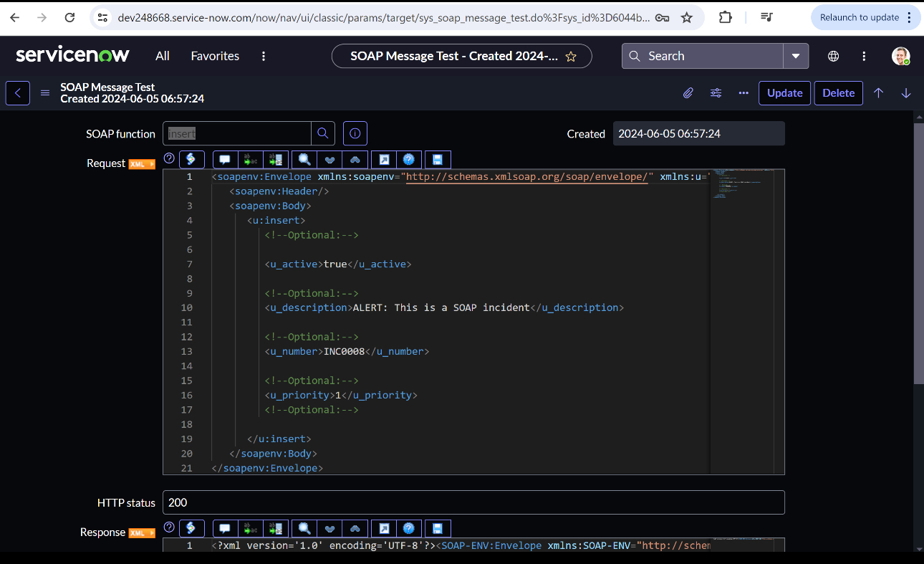The height and width of the screenshot is (564, 924).
Task: Click the paperclip manage attachments icon
Action: [x=688, y=93]
